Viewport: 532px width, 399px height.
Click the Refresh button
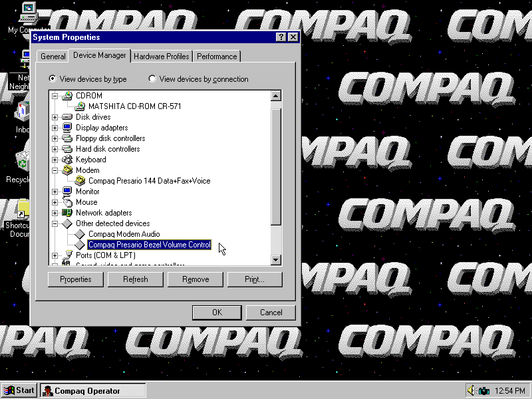[136, 279]
